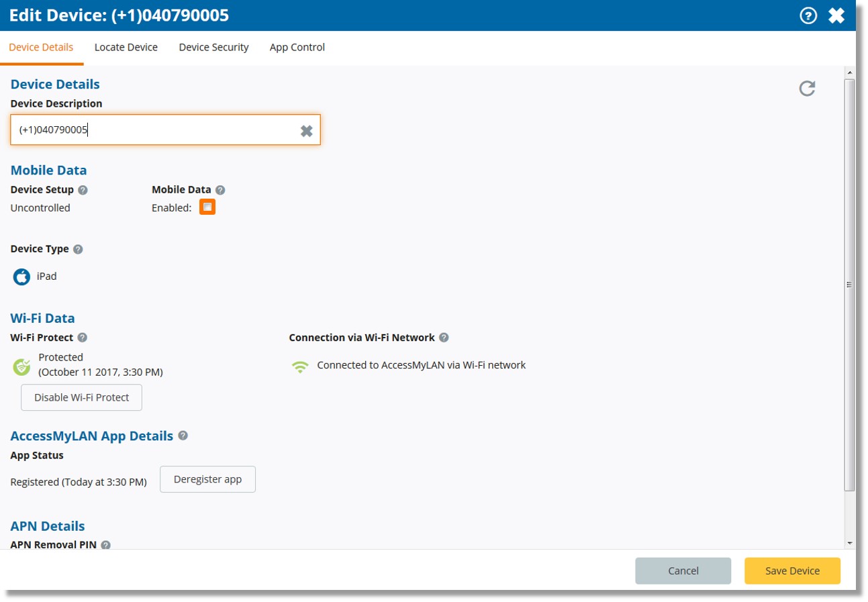Switch to the Locate Device tab
The width and height of the screenshot is (868, 602).
click(x=126, y=47)
